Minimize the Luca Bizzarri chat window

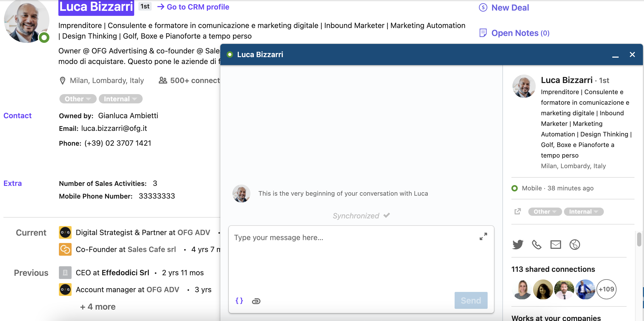615,56
